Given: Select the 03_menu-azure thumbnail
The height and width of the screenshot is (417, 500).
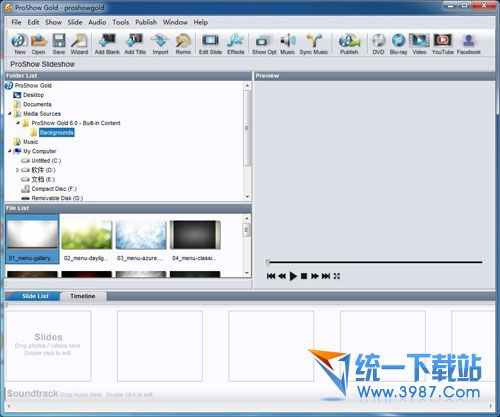Looking at the screenshot, I should tap(141, 239).
